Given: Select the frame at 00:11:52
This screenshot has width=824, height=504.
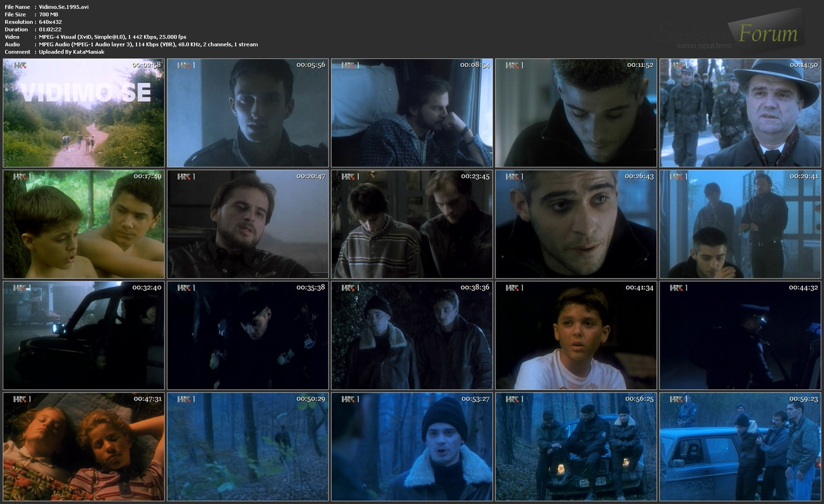Looking at the screenshot, I should coord(576,113).
